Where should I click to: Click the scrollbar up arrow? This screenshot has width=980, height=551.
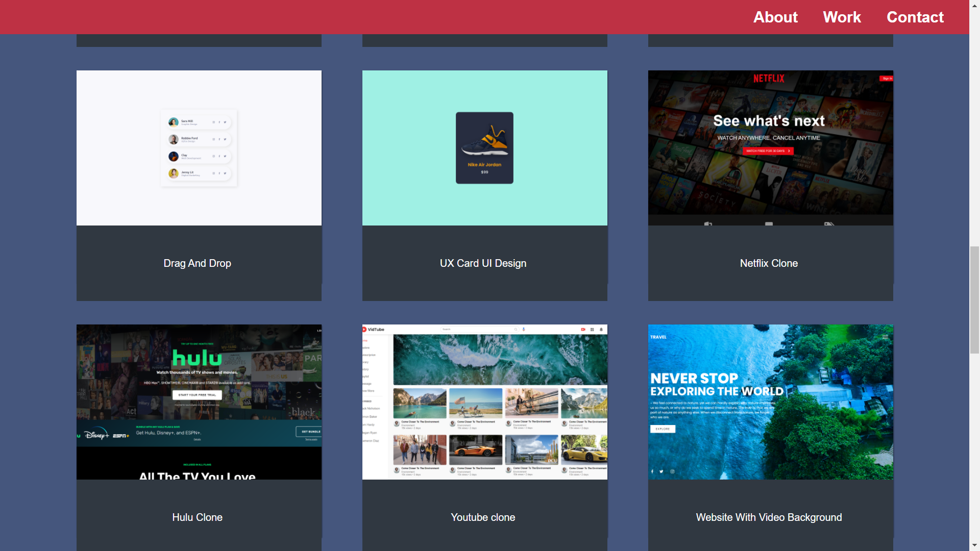pos(974,5)
